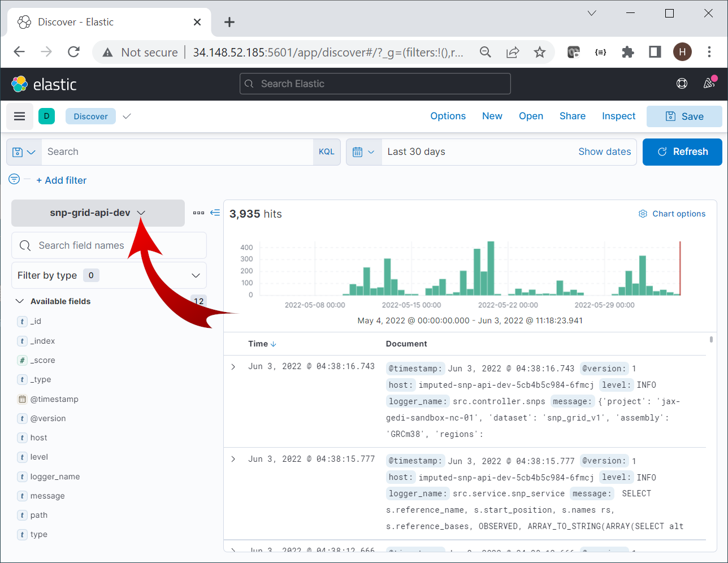Open the date quick menu calendar icon
The image size is (728, 563).
[364, 152]
